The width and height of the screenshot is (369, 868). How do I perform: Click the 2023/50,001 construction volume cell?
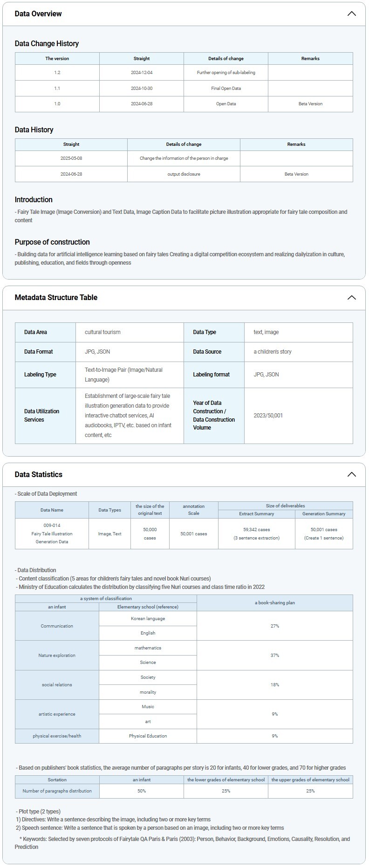268,415
